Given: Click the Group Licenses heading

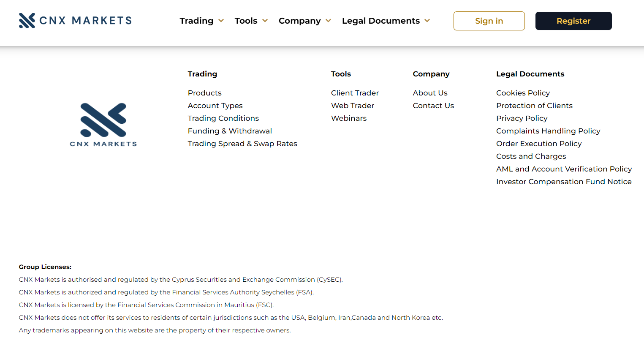Looking at the screenshot, I should tap(45, 267).
